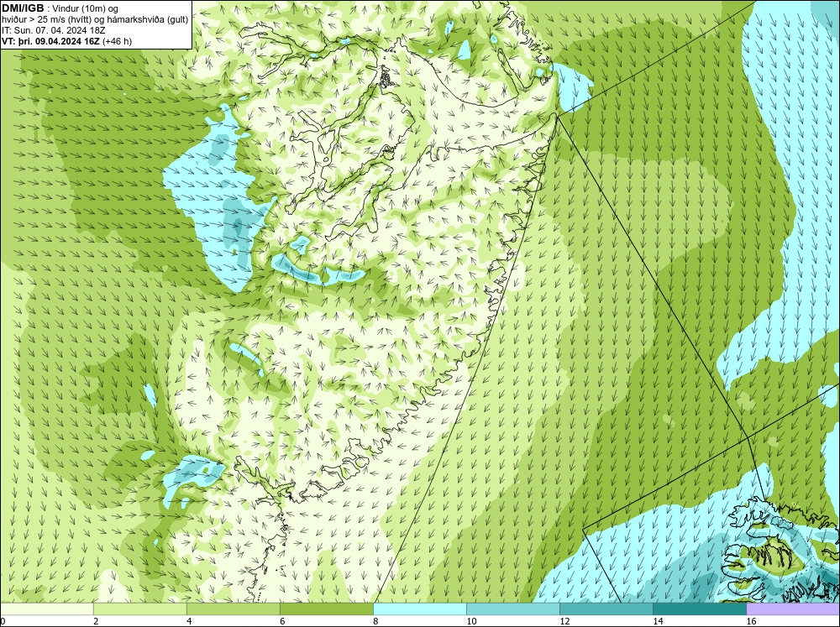Viewport: 840px width, 627px height.
Task: Click the legend label 10
Action: tap(471, 621)
